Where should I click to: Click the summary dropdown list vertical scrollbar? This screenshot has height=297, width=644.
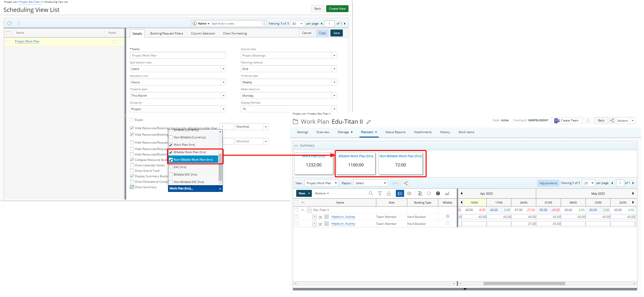pos(220,167)
